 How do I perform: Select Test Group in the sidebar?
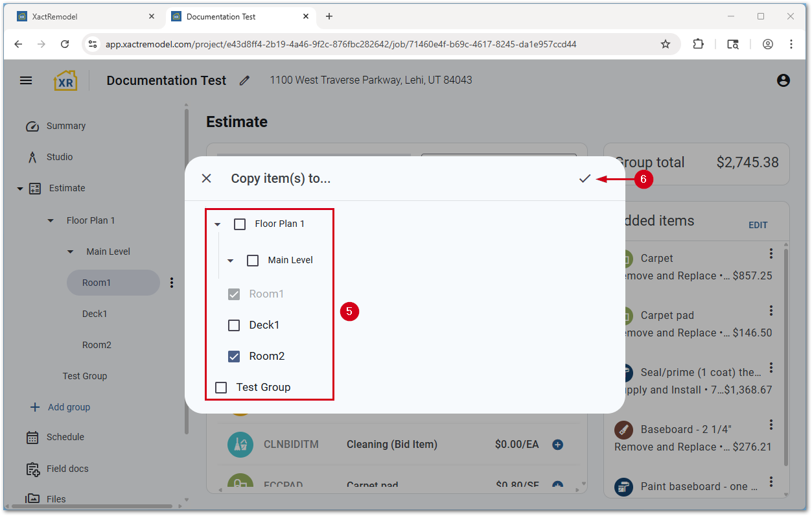85,376
